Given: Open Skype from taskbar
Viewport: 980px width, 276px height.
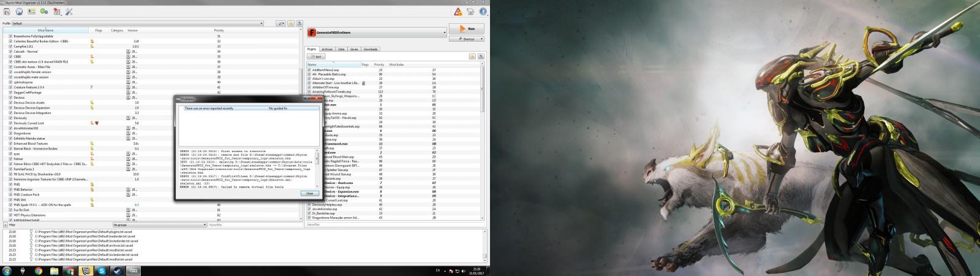Looking at the screenshot, I should coord(102,270).
